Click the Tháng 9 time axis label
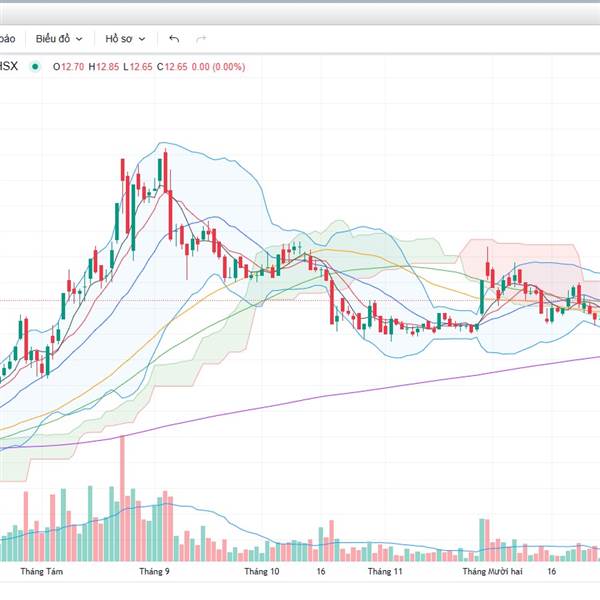This screenshot has width=600, height=600. point(154,571)
